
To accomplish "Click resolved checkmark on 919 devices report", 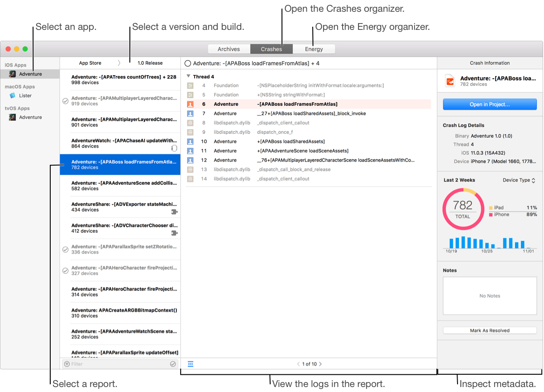I will point(65,101).
